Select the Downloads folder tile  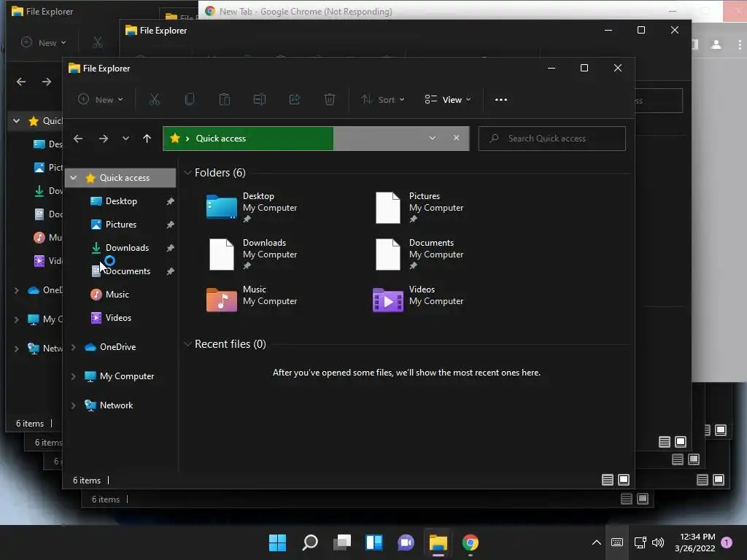click(x=253, y=254)
